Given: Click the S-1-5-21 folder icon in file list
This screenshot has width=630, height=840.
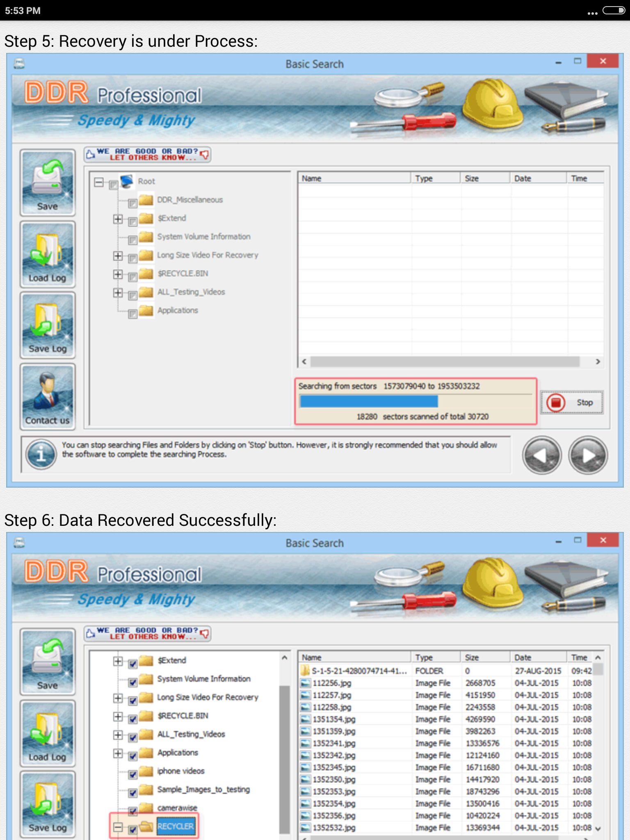Looking at the screenshot, I should [305, 671].
